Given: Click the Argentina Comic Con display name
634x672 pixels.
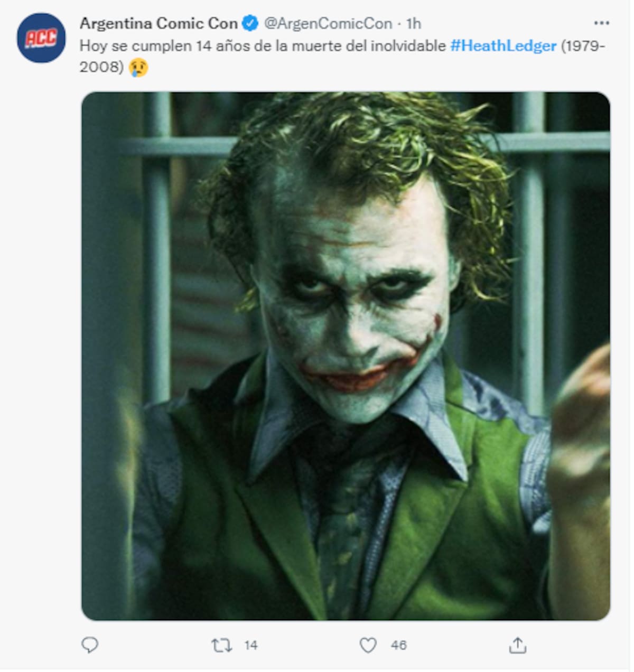Looking at the screenshot, I should coord(158,24).
